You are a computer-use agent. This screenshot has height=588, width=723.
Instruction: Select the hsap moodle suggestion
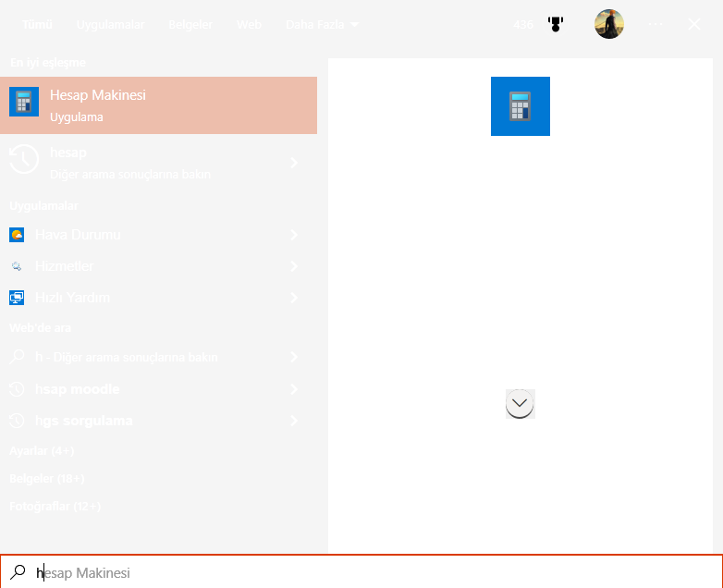[158, 389]
